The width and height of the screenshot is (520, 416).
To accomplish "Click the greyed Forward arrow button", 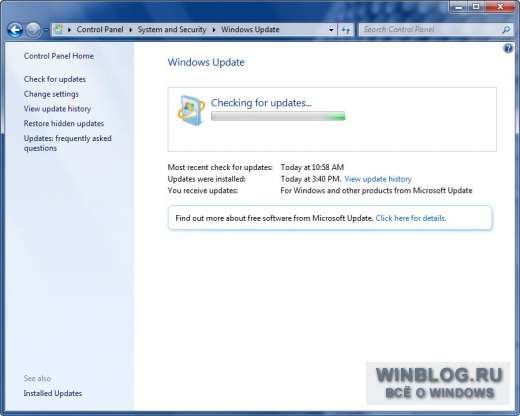I will 33,30.
